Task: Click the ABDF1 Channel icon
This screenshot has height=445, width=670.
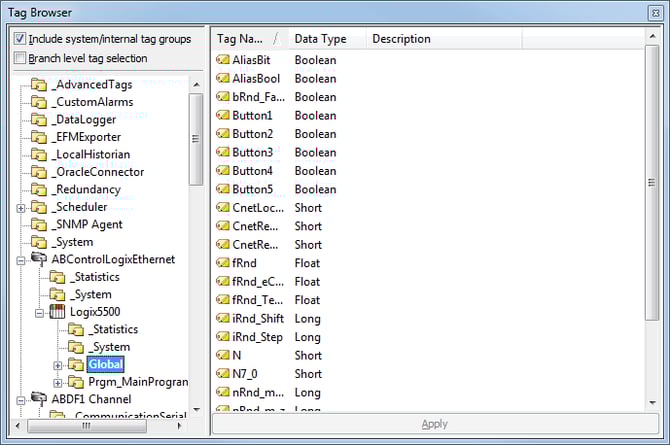Action: tap(40, 400)
